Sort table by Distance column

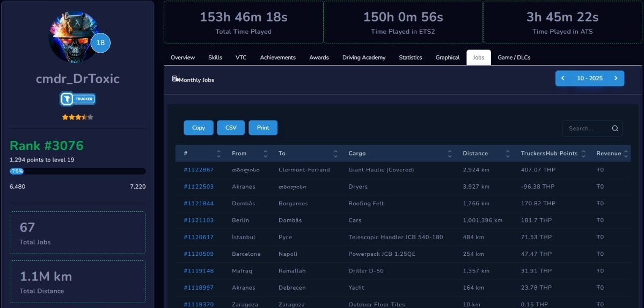pyautogui.click(x=486, y=154)
